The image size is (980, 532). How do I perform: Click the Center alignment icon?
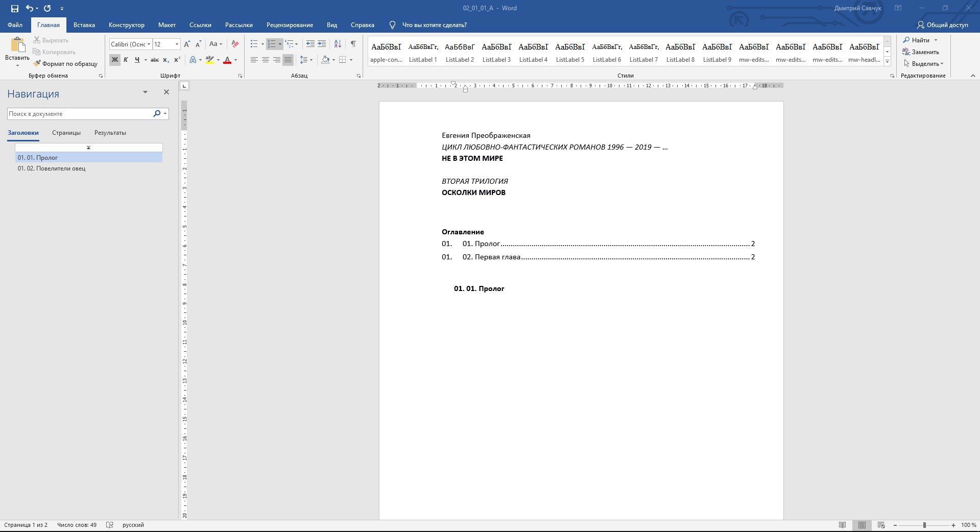(266, 60)
